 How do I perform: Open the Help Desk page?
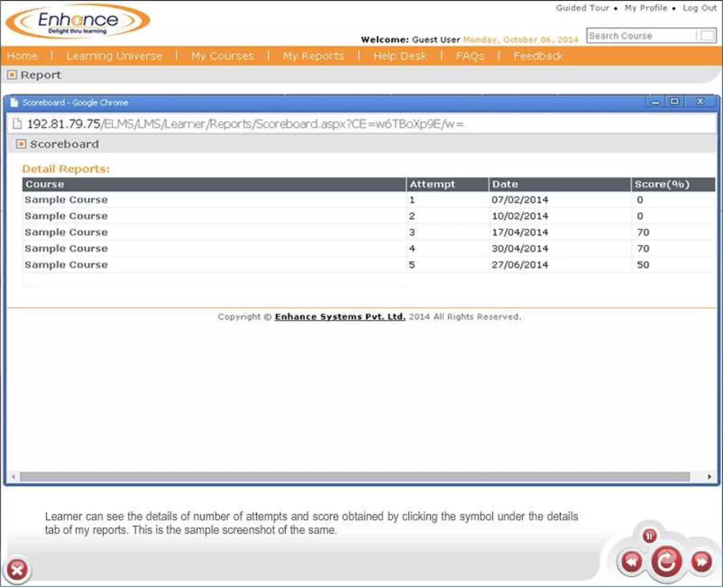pyautogui.click(x=400, y=56)
